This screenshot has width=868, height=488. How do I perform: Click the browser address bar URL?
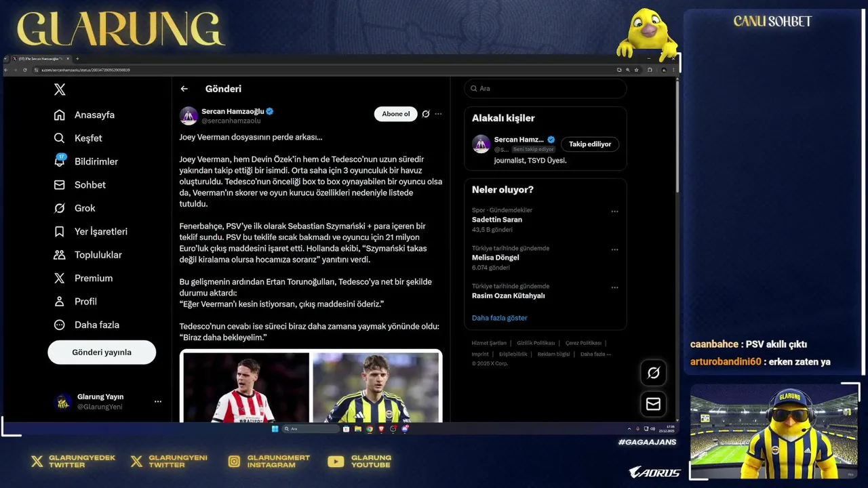85,70
